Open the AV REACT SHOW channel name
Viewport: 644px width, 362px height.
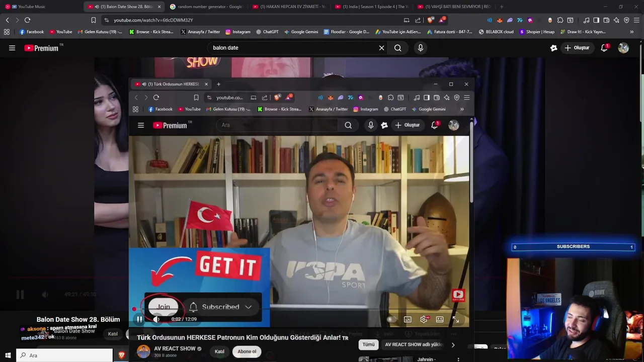point(175,348)
